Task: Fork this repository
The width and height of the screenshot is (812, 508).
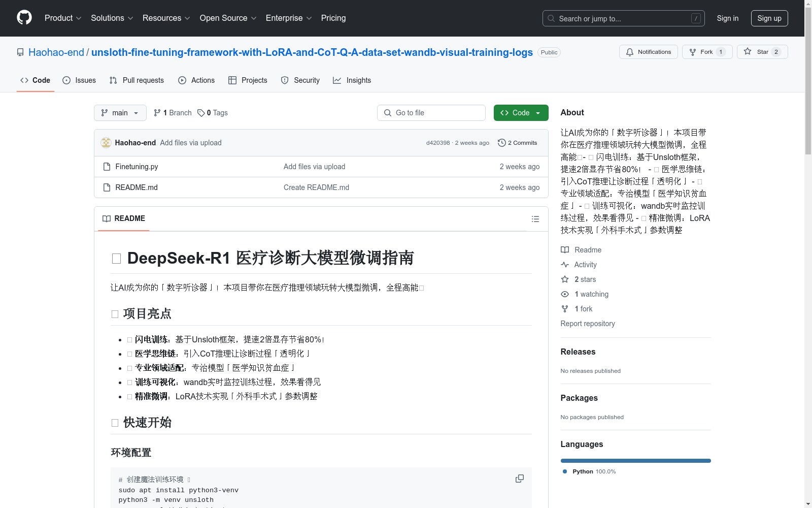Action: point(707,52)
